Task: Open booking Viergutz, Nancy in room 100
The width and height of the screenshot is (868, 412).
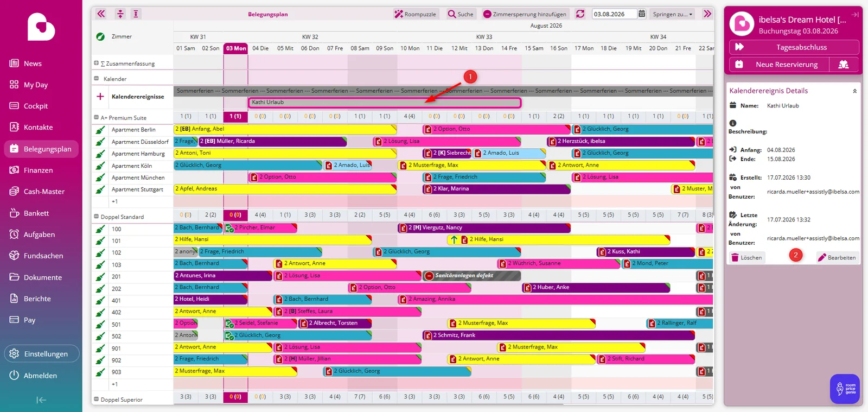Action: (484, 228)
